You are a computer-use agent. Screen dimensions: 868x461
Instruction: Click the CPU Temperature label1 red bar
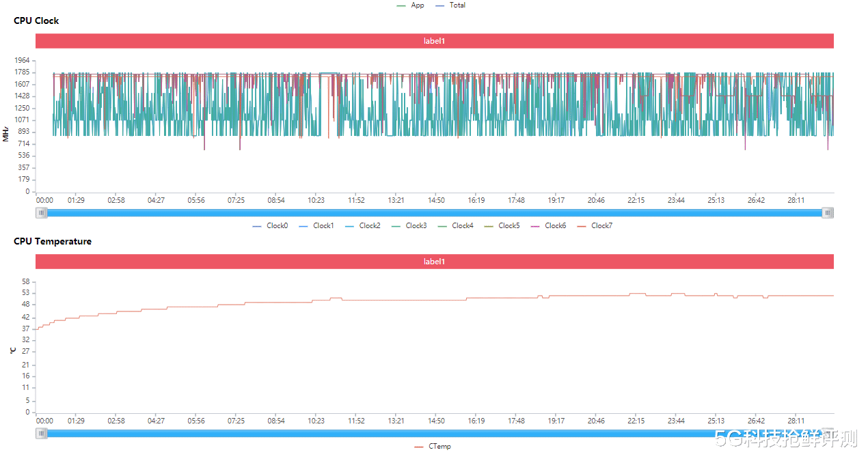435,262
